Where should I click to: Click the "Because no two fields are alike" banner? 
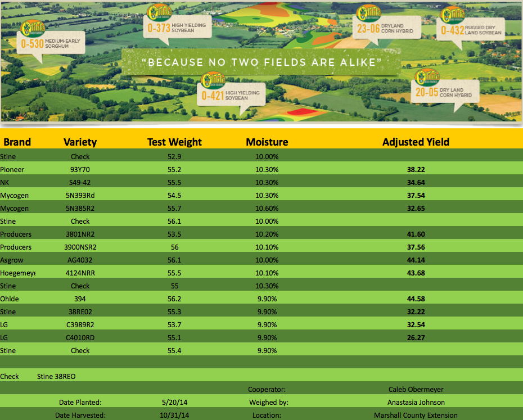(261, 61)
